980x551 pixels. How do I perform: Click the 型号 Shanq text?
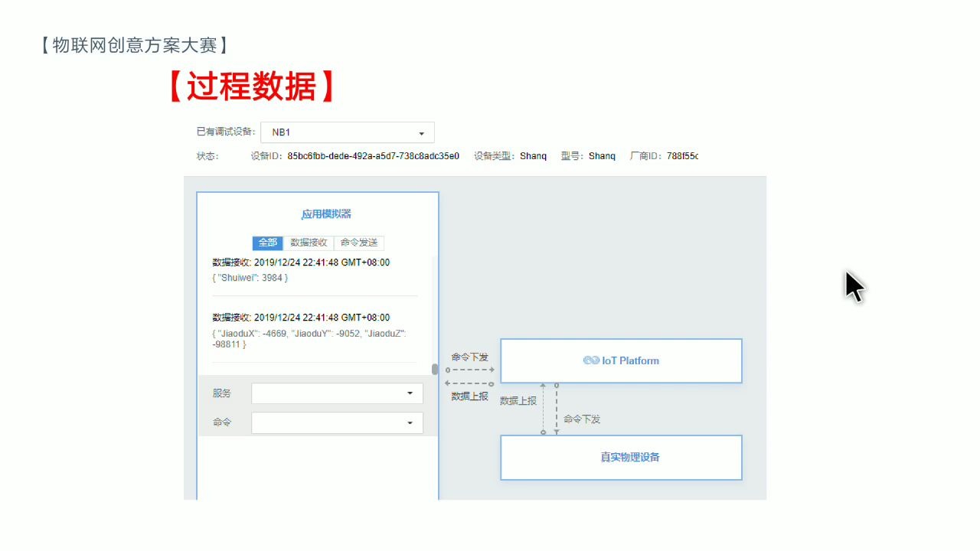click(x=588, y=156)
